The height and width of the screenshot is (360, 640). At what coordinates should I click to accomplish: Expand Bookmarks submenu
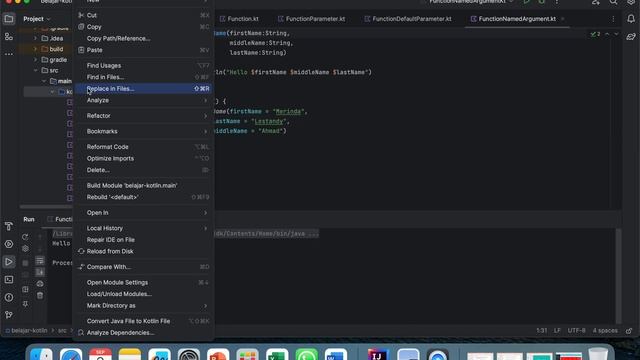[144, 131]
